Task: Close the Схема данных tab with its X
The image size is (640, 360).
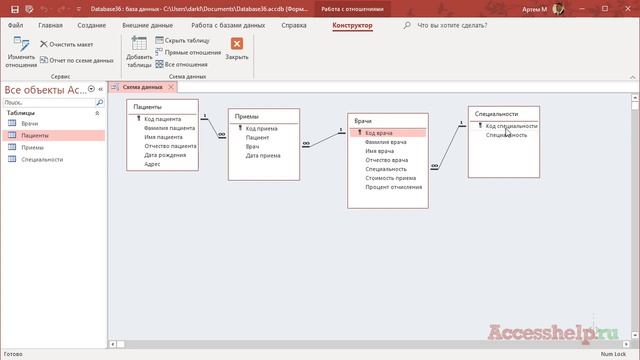Action: coord(171,87)
